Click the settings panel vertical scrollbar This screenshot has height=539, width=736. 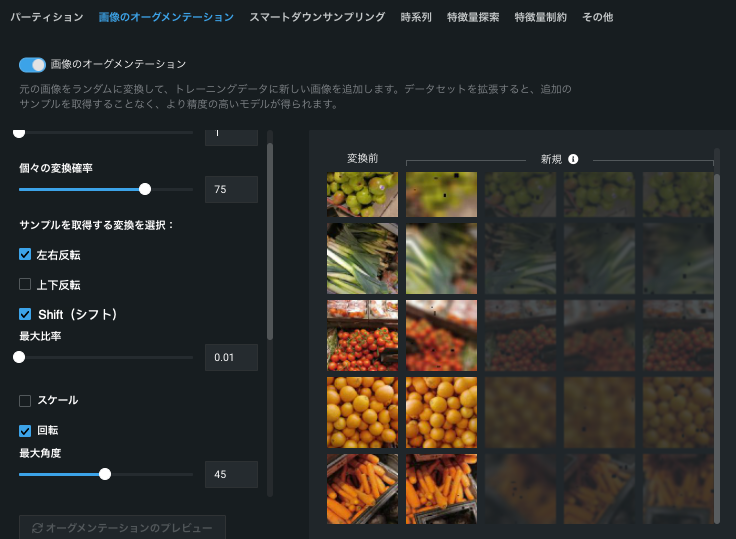point(270,241)
